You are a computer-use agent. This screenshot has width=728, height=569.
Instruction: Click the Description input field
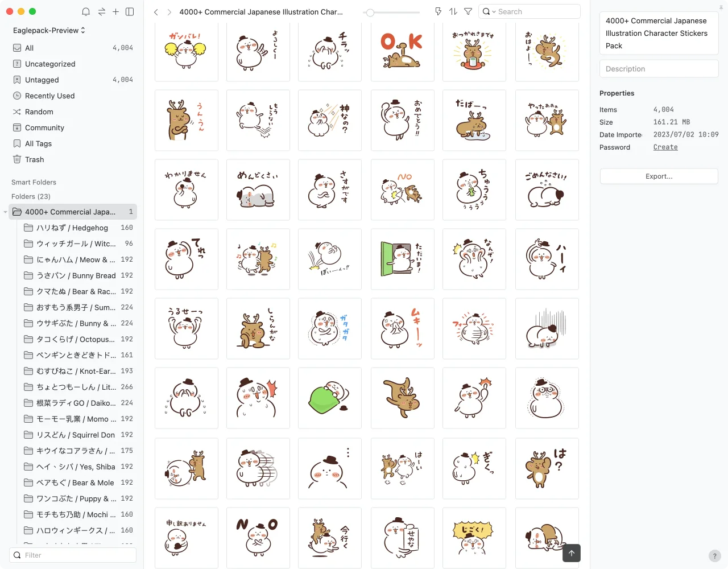tap(659, 69)
